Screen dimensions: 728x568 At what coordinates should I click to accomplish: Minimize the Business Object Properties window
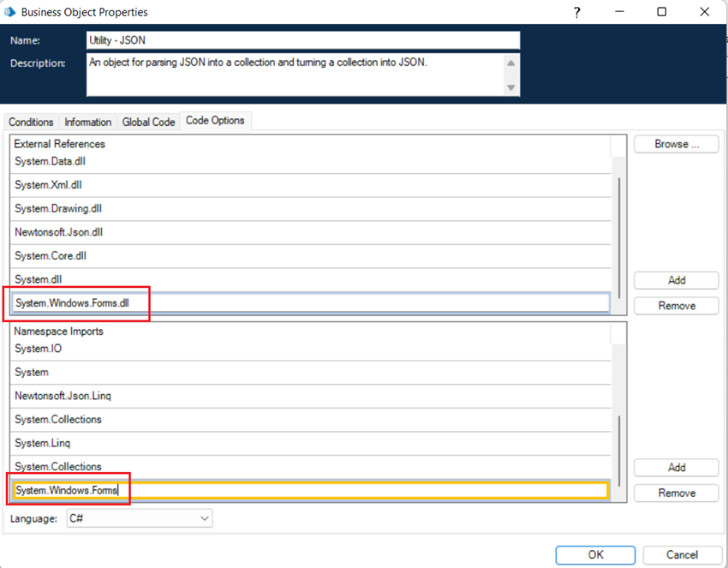[619, 12]
